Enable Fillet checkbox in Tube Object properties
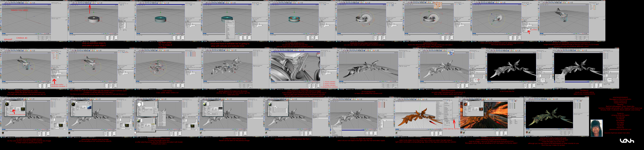 click(119, 29)
